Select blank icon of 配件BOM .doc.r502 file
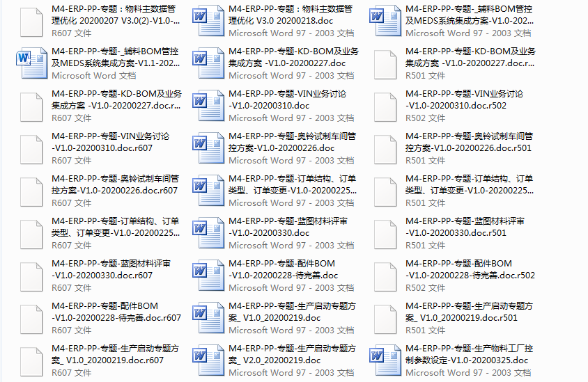The width and height of the screenshot is (588, 382). (385, 276)
